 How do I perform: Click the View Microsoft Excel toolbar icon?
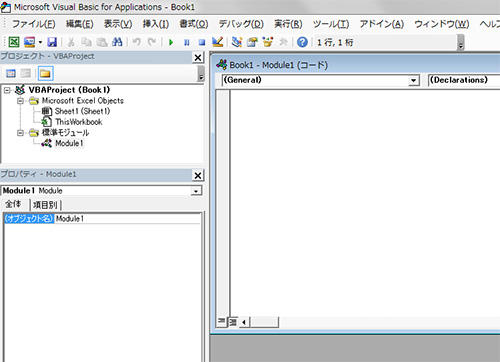click(14, 42)
